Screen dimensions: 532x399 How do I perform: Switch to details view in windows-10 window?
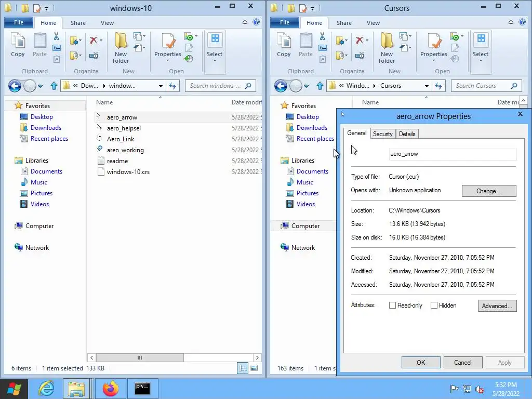click(x=243, y=368)
